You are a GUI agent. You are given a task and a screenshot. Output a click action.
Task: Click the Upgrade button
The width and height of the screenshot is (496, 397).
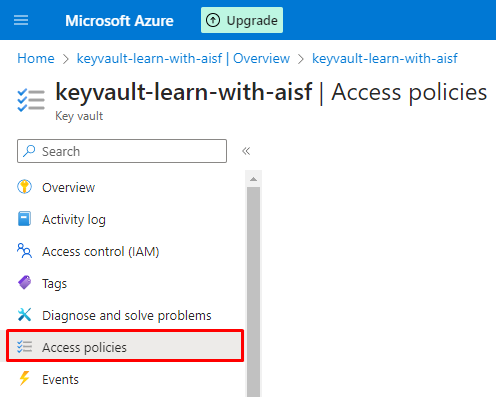click(242, 20)
